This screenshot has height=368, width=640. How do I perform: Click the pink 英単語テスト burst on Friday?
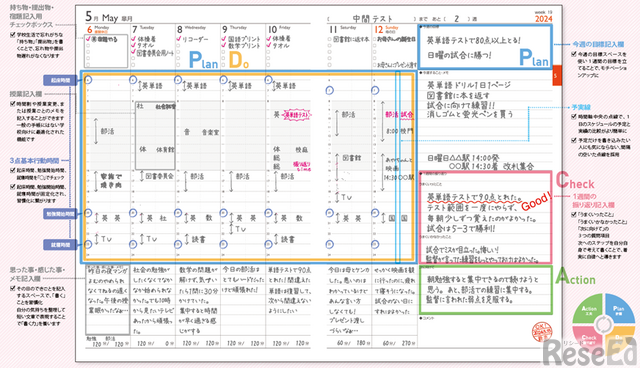tap(297, 115)
